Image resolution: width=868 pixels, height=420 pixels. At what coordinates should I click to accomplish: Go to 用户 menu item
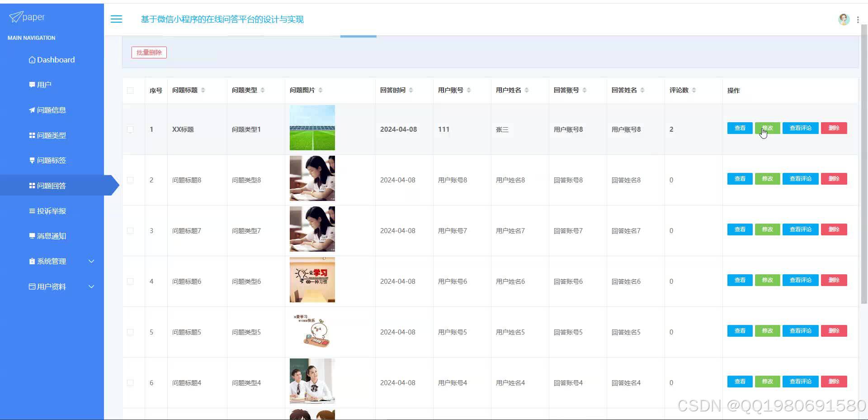[52, 85]
